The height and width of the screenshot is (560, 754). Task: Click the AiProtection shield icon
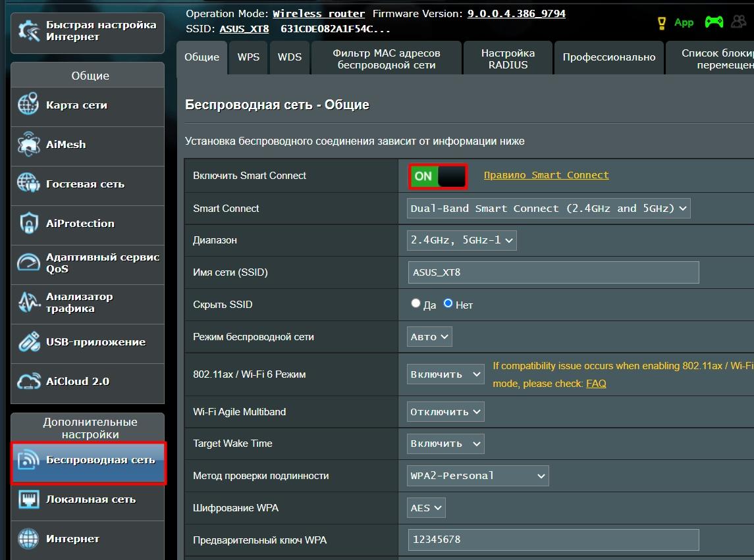click(28, 223)
